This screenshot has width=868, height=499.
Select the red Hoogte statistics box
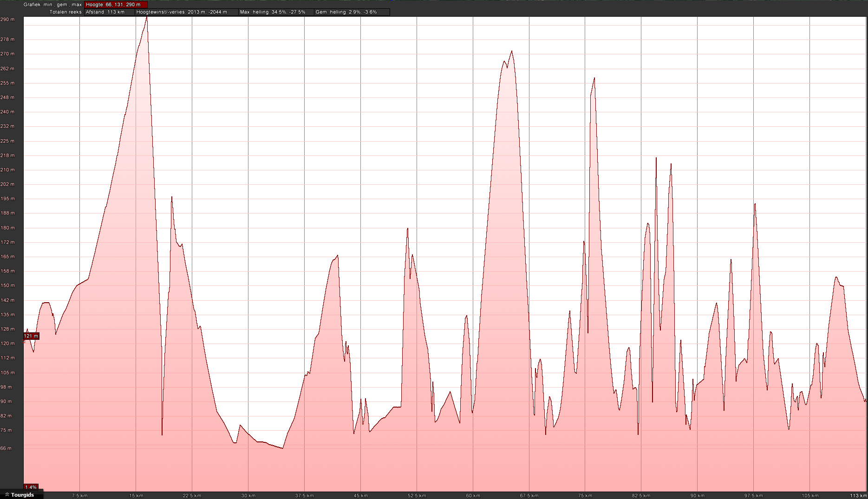click(116, 5)
